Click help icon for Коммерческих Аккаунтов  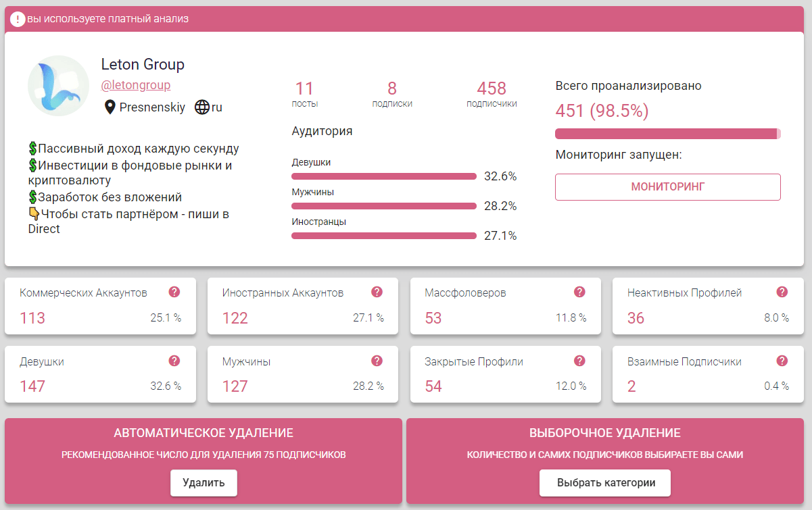pyautogui.click(x=174, y=292)
